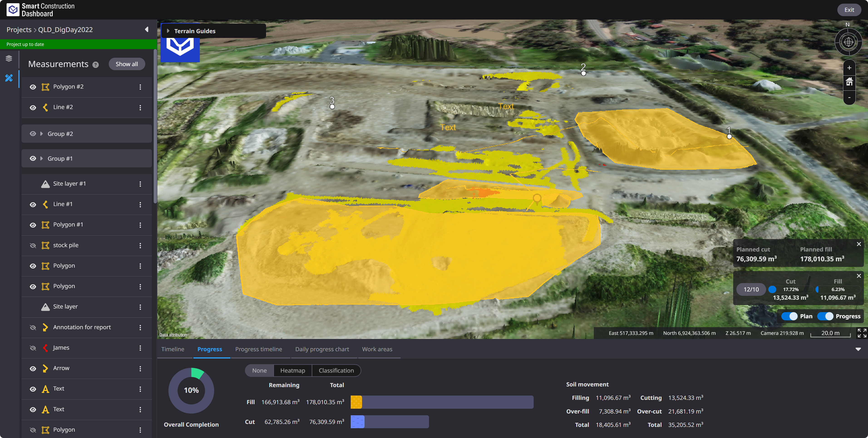This screenshot has height=438, width=868.
Task: Open options menu for Polygon #2
Action: click(x=140, y=87)
